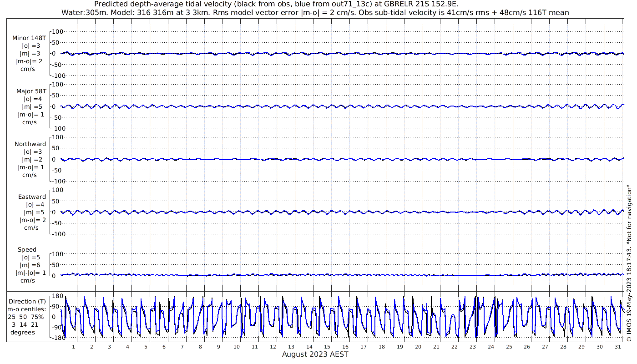Click the 'Water:305m. Model: 316 316m' subtitle line
Screen dimensions: 637x364
[x=315, y=13]
